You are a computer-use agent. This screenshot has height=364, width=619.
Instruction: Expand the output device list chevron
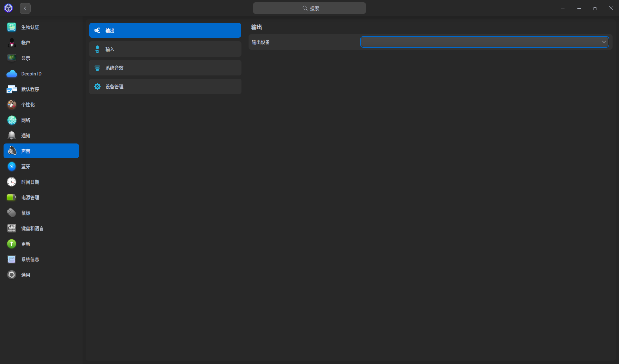coord(603,42)
